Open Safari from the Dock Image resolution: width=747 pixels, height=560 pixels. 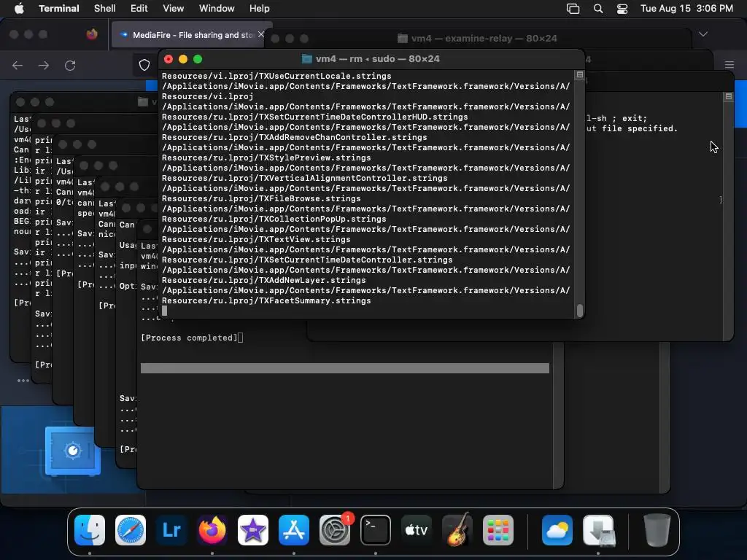[x=131, y=530]
